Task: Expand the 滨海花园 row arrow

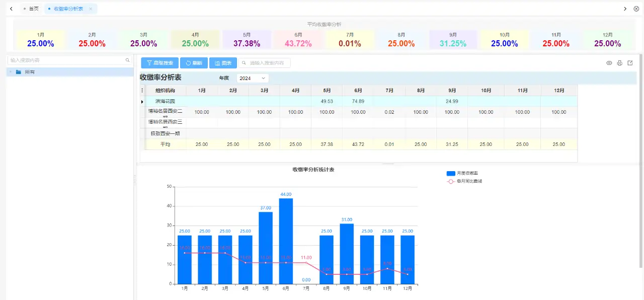Action: pos(142,102)
